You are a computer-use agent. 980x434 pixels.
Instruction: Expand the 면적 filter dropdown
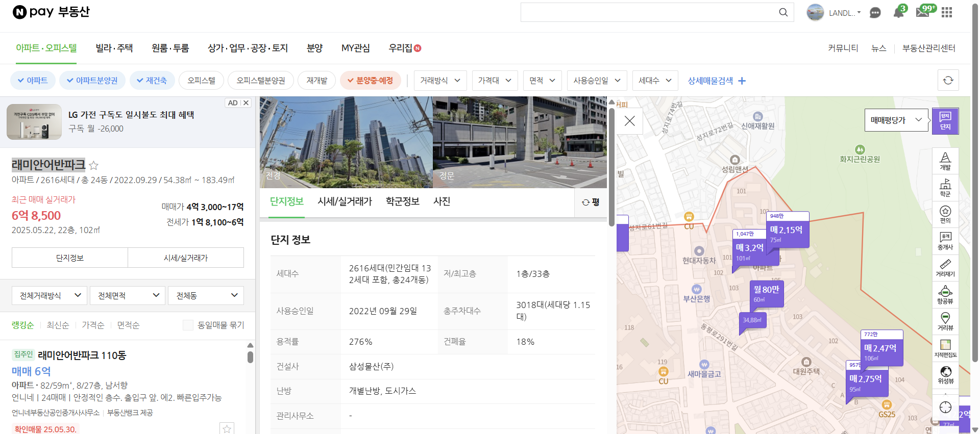point(542,80)
